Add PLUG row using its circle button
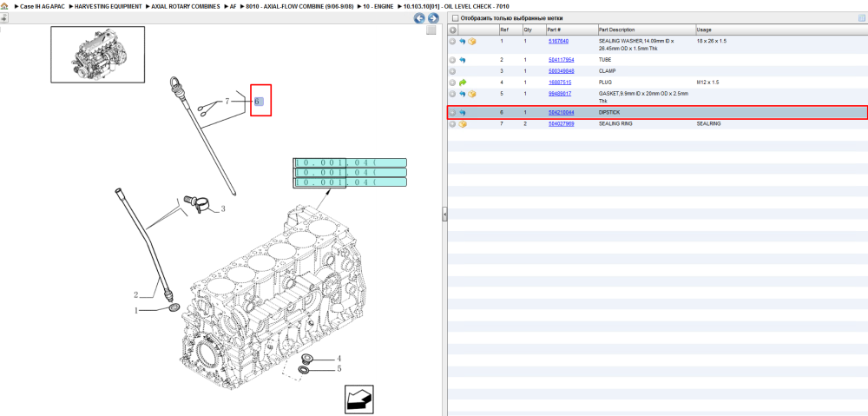This screenshot has height=416, width=868. pos(452,83)
